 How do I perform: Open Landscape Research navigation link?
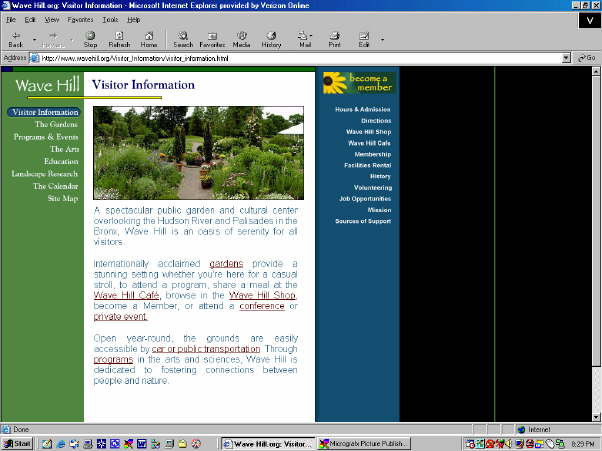tap(45, 173)
